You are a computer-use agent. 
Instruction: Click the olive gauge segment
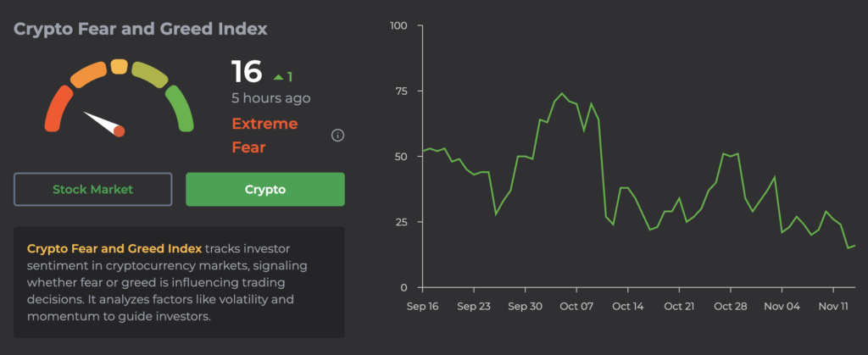click(150, 75)
